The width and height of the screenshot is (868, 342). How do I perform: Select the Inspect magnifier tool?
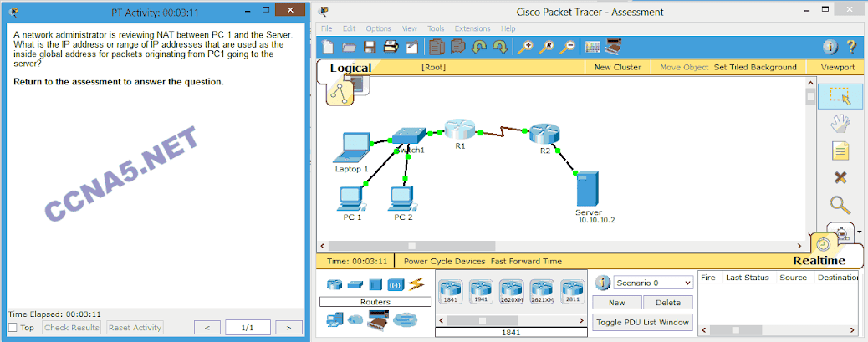(x=840, y=205)
